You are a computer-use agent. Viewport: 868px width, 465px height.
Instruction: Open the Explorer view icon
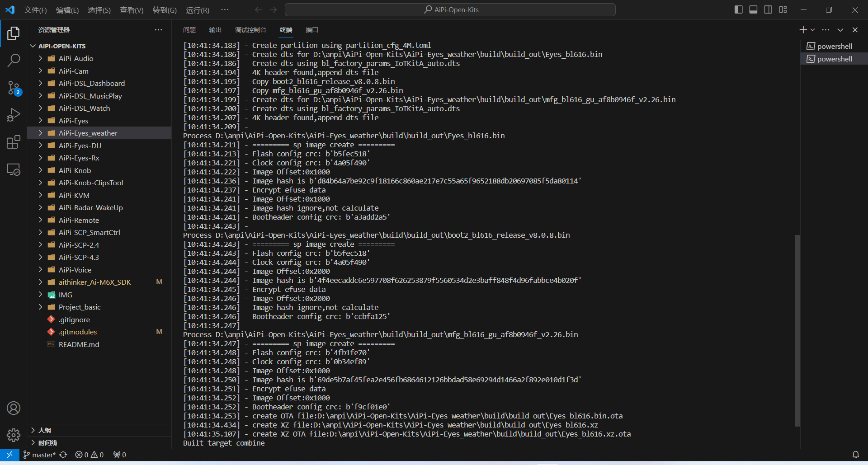click(14, 33)
